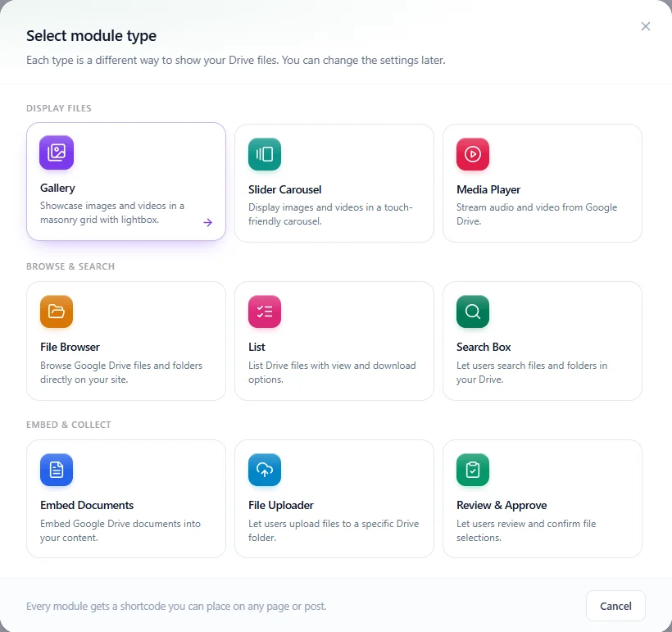This screenshot has height=632, width=672.
Task: Click 'Every module gets a shortcode' footer note
Action: click(176, 606)
